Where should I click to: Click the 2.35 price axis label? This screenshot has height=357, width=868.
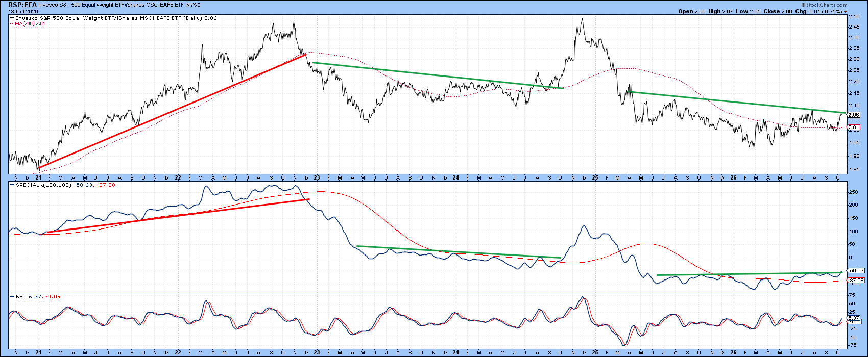click(854, 48)
